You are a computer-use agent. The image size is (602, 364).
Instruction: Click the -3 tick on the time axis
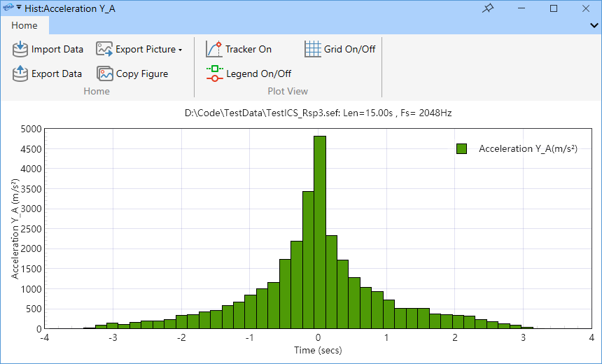(113, 338)
